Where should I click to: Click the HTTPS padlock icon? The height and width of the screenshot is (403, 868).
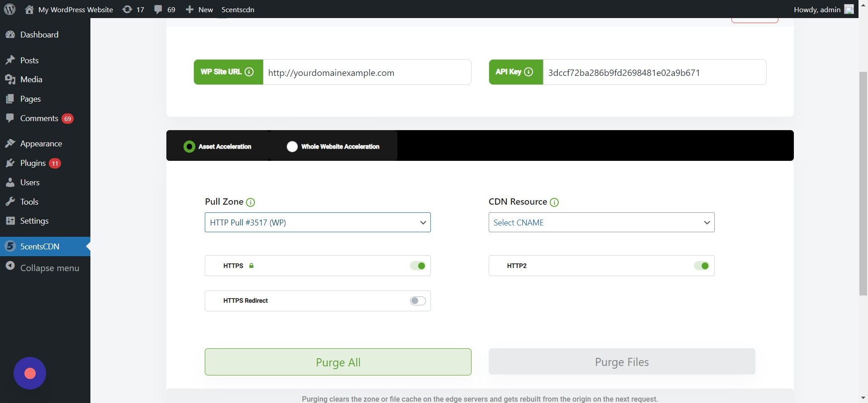pyautogui.click(x=251, y=266)
